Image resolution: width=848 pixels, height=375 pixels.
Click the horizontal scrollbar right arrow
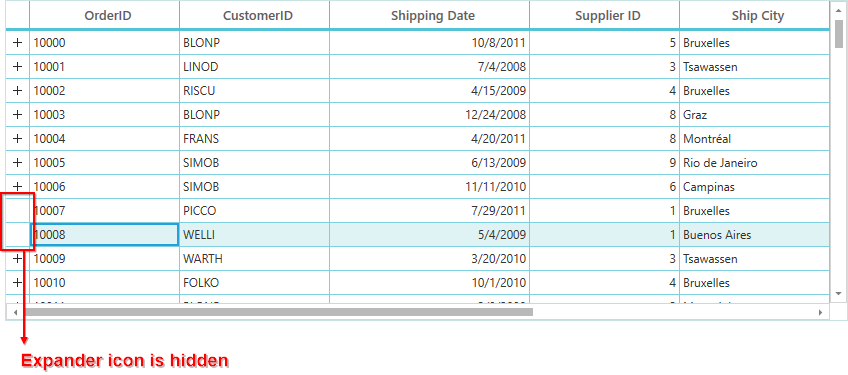pyautogui.click(x=820, y=312)
